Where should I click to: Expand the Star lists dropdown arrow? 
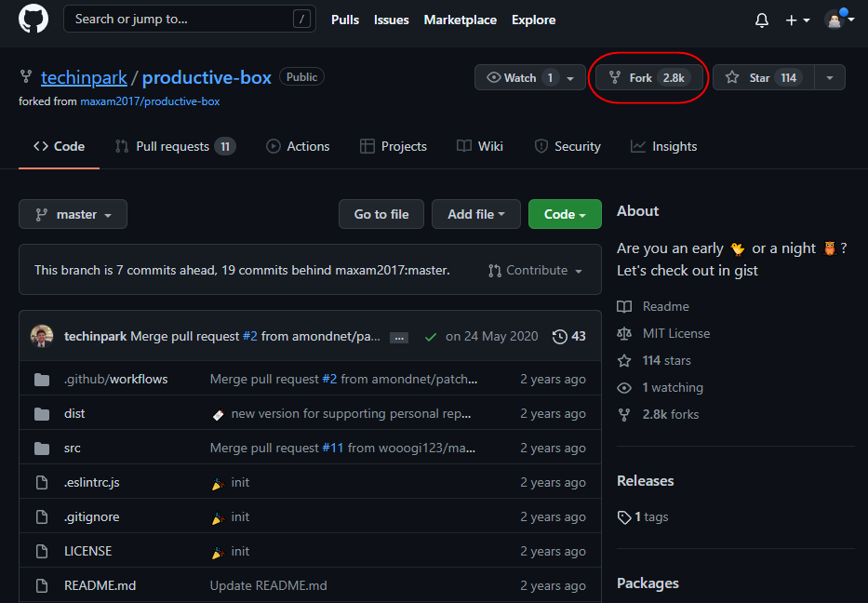830,77
